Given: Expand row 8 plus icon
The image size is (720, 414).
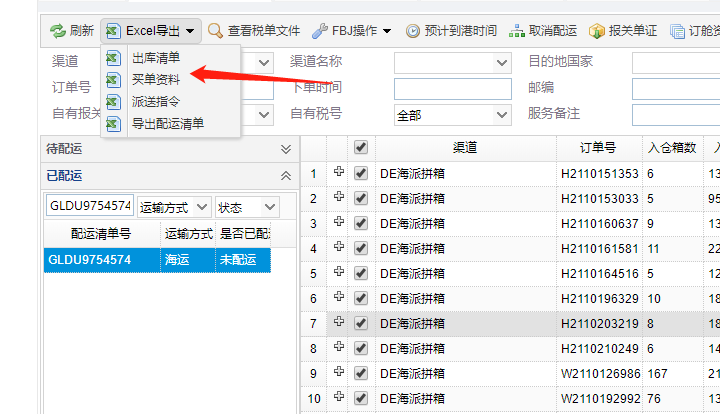Looking at the screenshot, I should click(339, 347).
